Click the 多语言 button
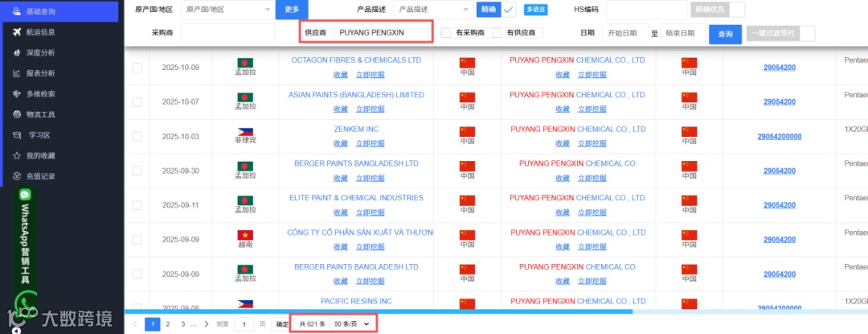868x334 pixels. pos(534,10)
